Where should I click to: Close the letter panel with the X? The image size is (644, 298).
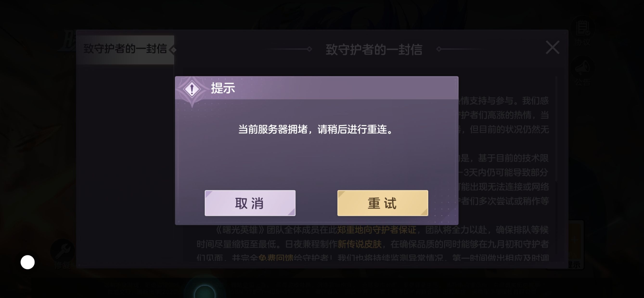(x=553, y=47)
